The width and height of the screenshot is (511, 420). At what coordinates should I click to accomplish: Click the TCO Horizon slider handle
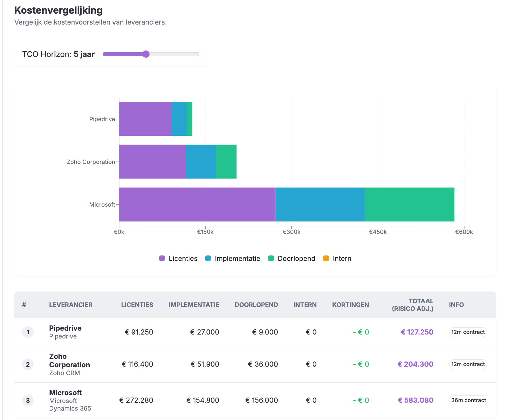146,54
